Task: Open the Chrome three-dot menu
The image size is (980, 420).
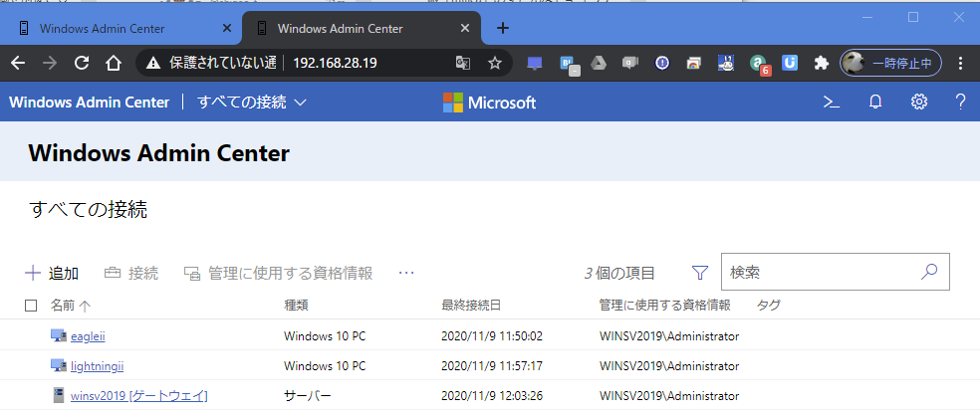Action: [x=961, y=63]
